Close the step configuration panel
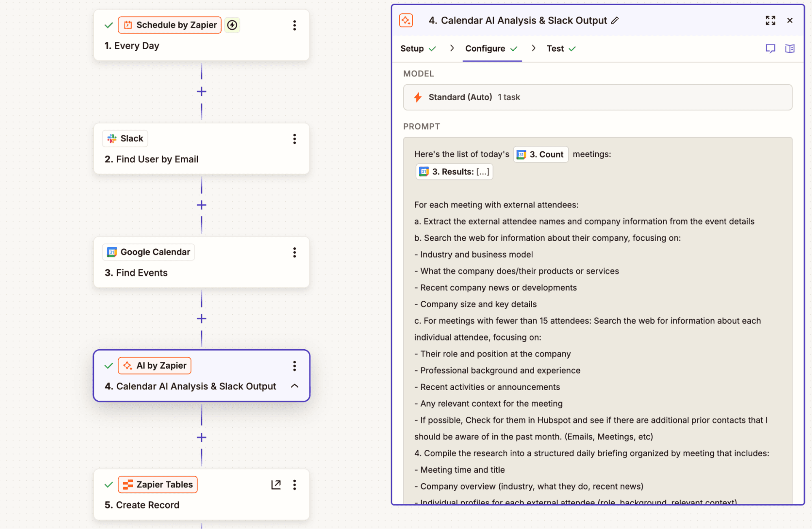The image size is (812, 529). pos(790,20)
